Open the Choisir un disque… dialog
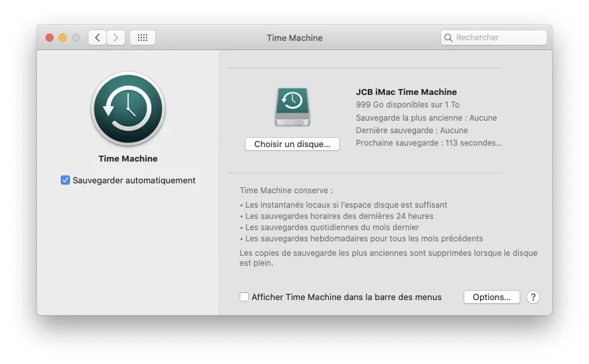The width and height of the screenshot is (589, 364). click(x=293, y=144)
